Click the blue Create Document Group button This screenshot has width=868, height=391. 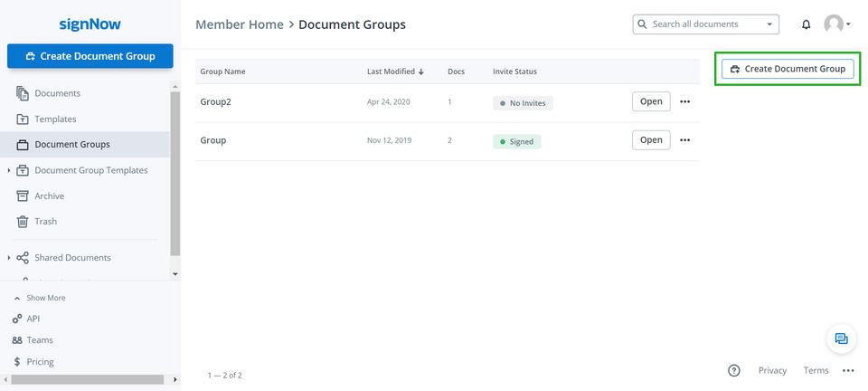[x=90, y=56]
